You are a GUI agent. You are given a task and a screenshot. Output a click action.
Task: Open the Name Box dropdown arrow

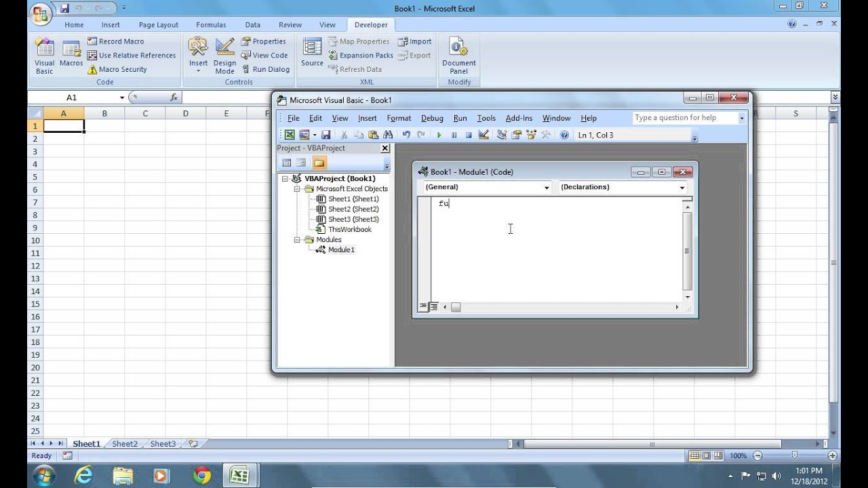[122, 98]
